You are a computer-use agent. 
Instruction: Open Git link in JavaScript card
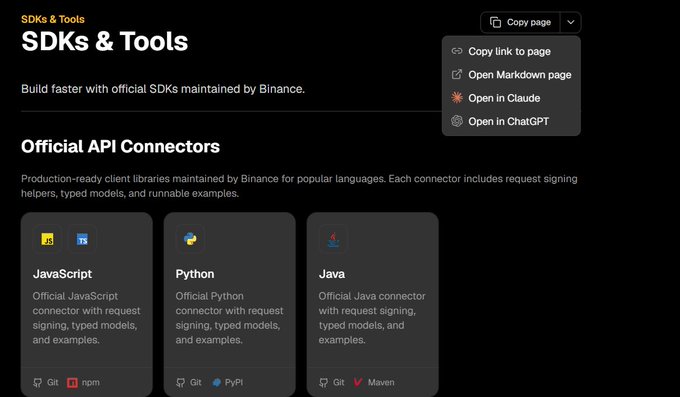click(46, 382)
